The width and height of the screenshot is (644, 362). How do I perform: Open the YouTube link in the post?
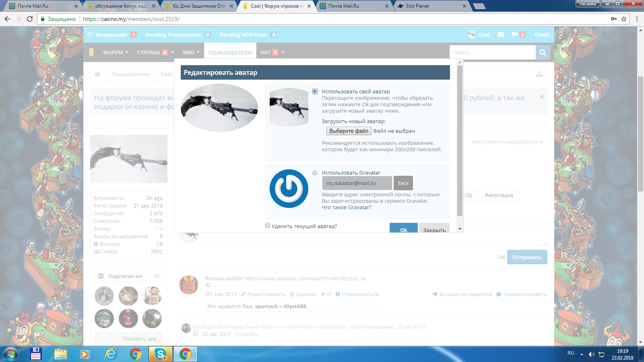pyautogui.click(x=305, y=278)
